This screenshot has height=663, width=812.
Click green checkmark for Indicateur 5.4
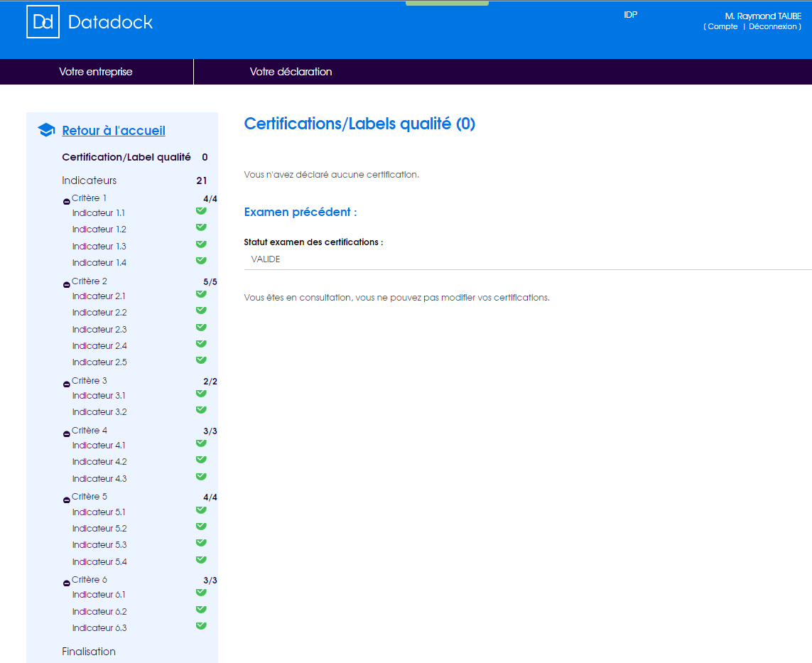point(201,560)
